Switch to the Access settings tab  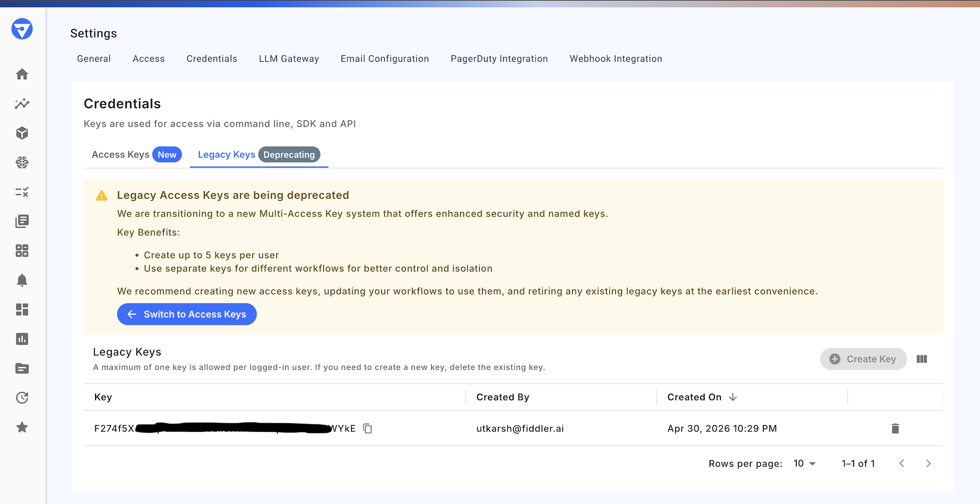click(149, 59)
